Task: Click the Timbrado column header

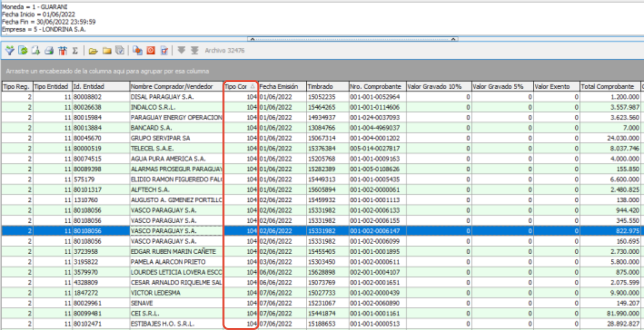Action: [327, 86]
